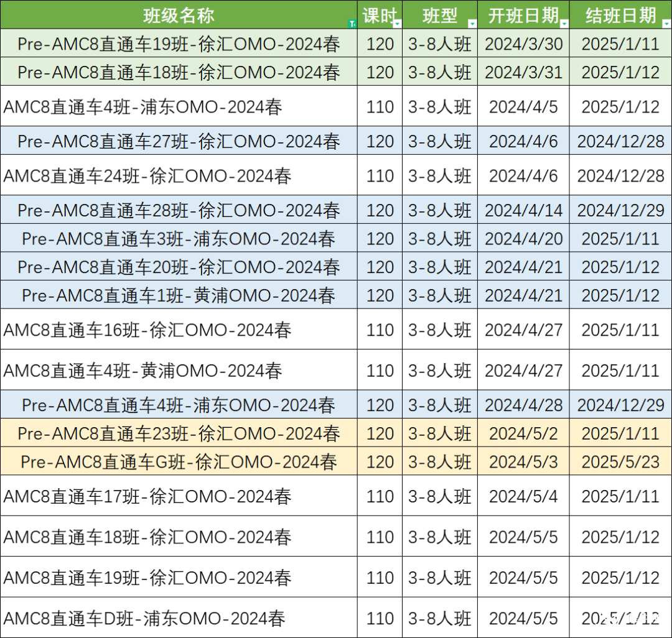Select end date in AMC8直通车17班 row

click(x=620, y=496)
